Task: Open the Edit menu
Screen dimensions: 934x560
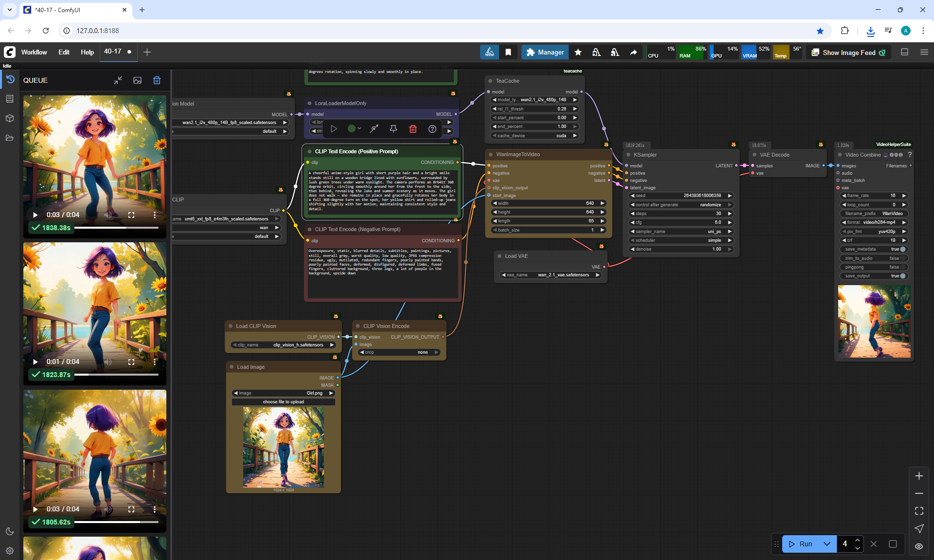Action: (x=64, y=52)
